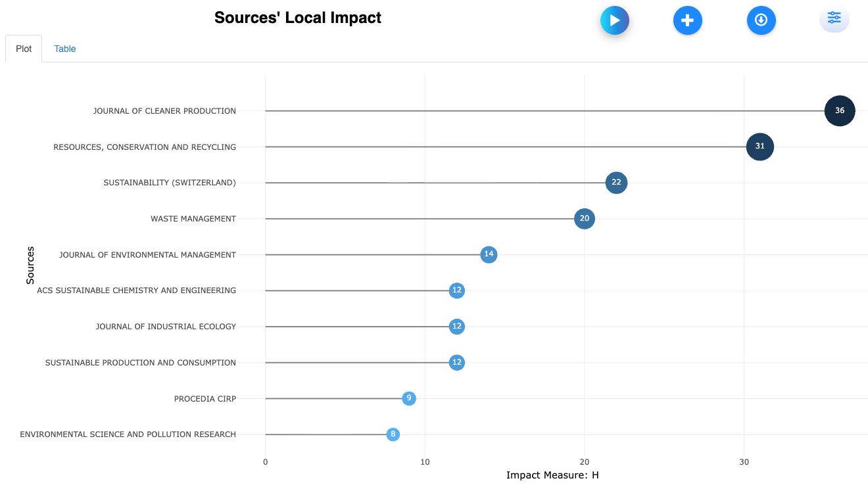Click the plus icon to add to report
This screenshot has height=489, width=868.
(687, 20)
